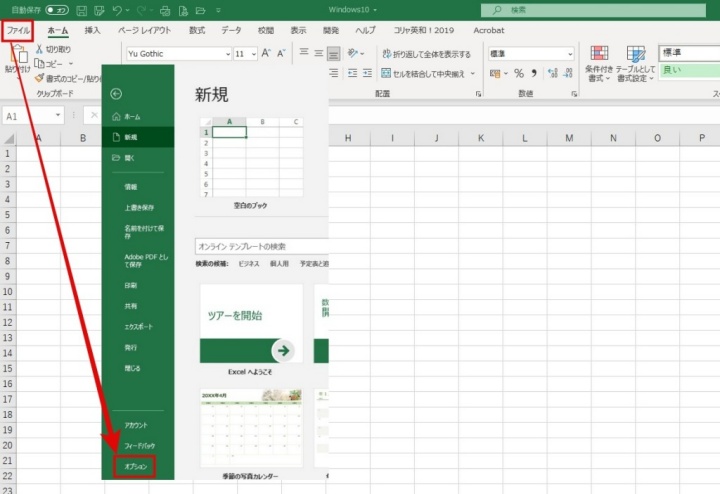Open the コリャ英和！2019 tab
The width and height of the screenshot is (720, 494).
coord(423,30)
